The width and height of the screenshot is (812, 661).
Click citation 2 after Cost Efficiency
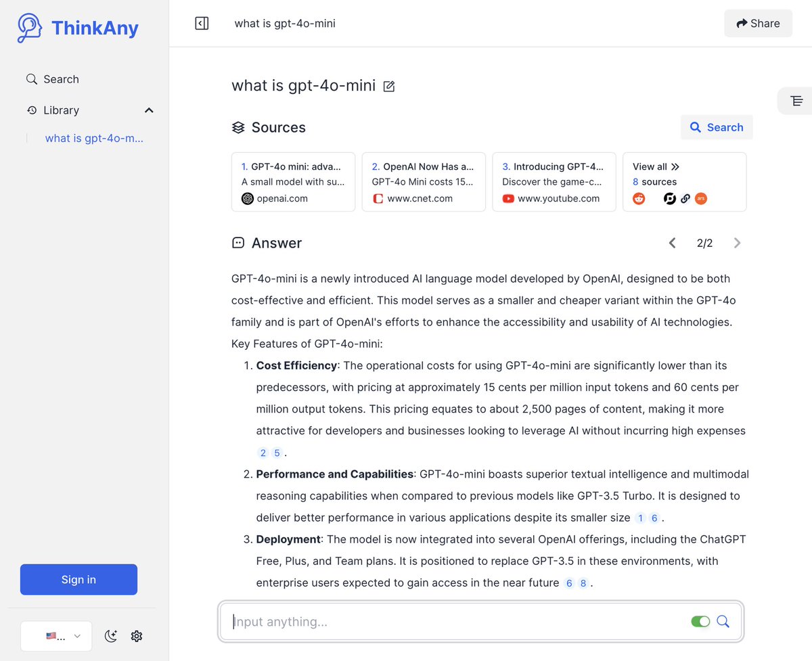pyautogui.click(x=263, y=453)
